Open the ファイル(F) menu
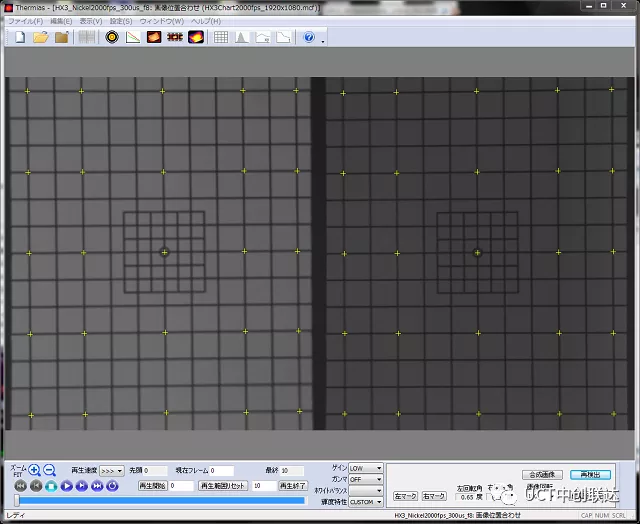This screenshot has height=524, width=640. [26, 20]
